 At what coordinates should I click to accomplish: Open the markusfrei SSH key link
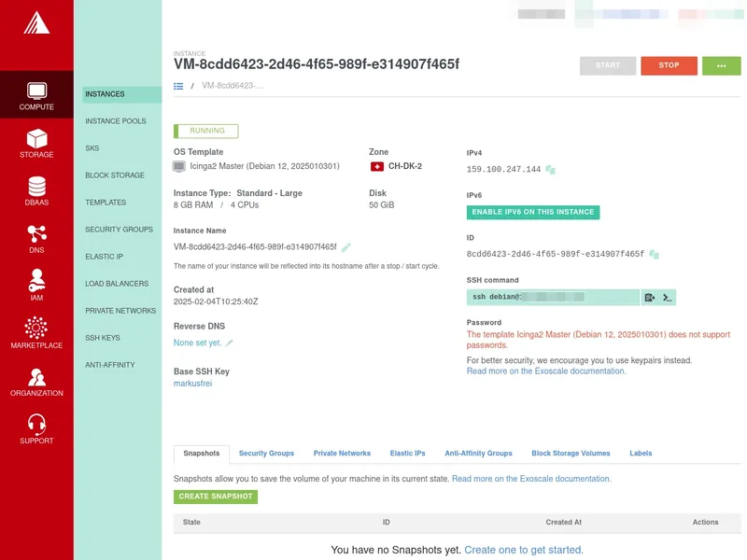192,384
